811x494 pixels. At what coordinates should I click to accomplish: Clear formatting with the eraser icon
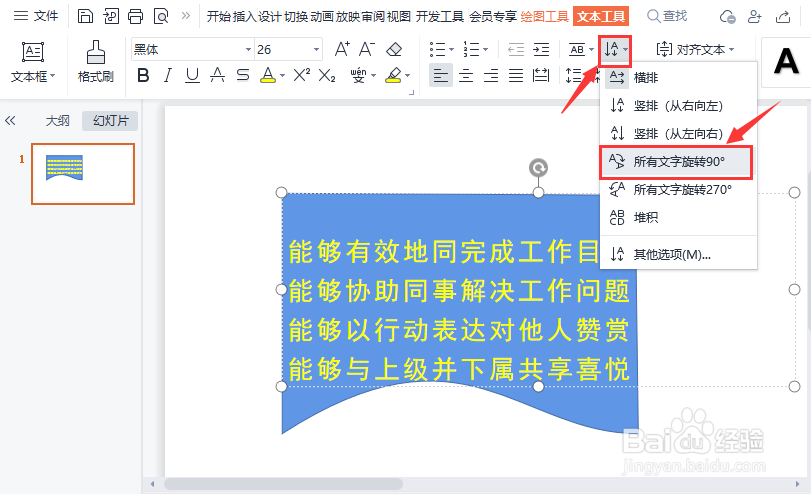point(394,50)
